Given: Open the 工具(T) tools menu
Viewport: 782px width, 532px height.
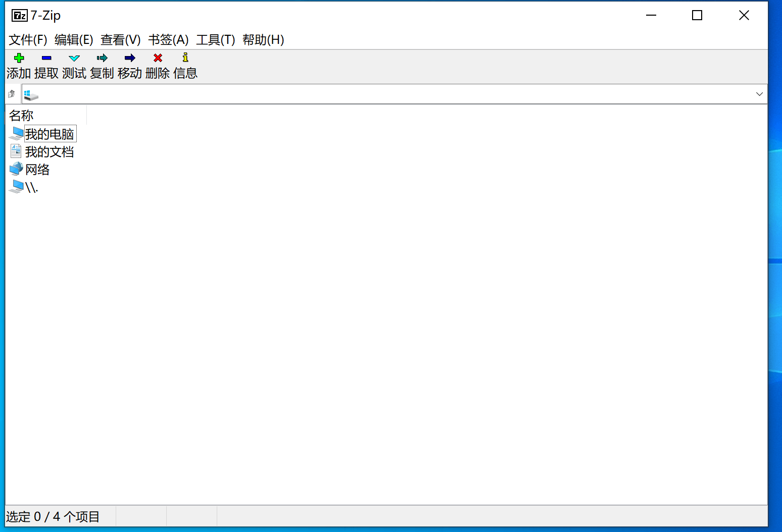Looking at the screenshot, I should pyautogui.click(x=215, y=40).
